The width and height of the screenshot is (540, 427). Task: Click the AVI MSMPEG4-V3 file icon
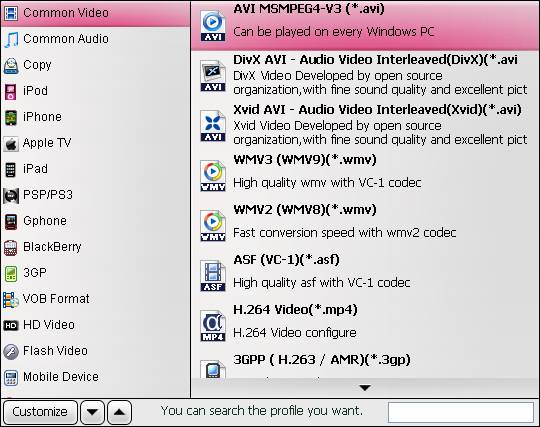point(213,26)
